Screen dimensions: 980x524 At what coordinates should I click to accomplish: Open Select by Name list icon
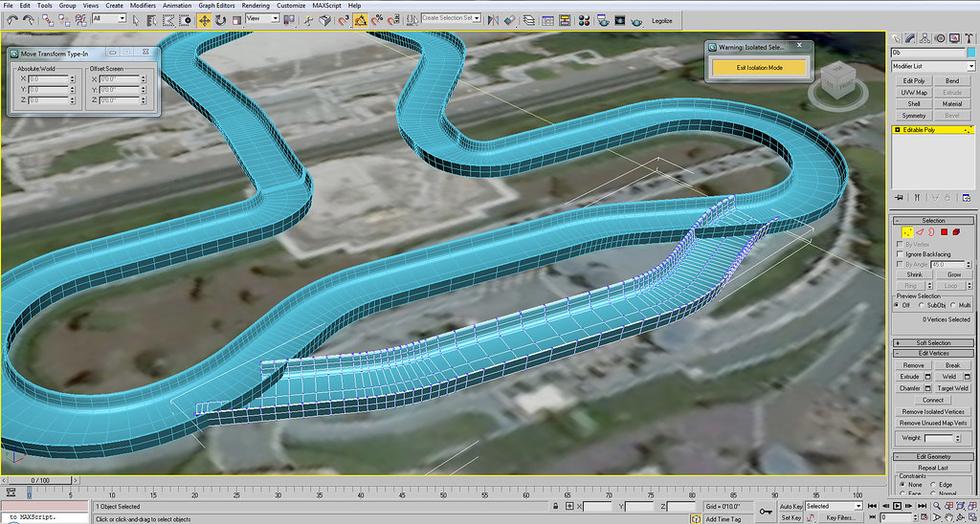coord(152,21)
